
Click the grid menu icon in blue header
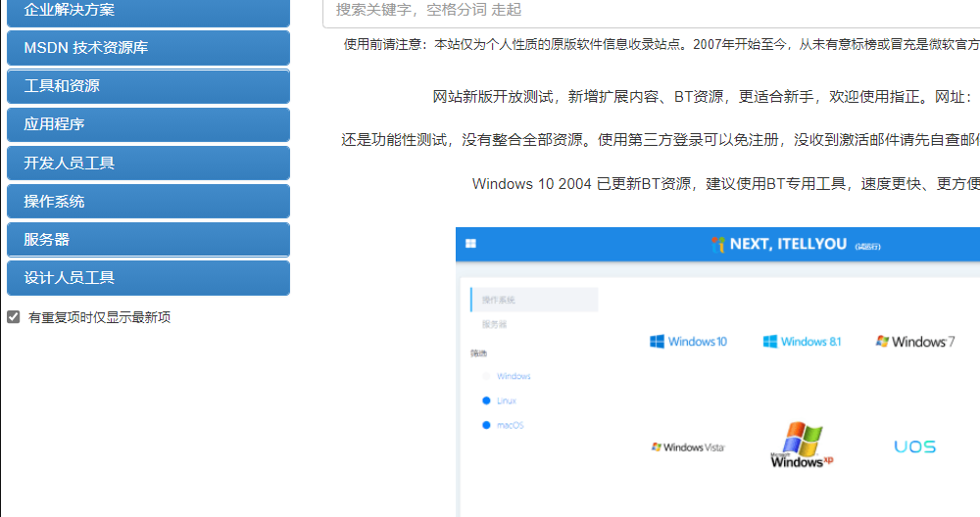pyautogui.click(x=470, y=244)
